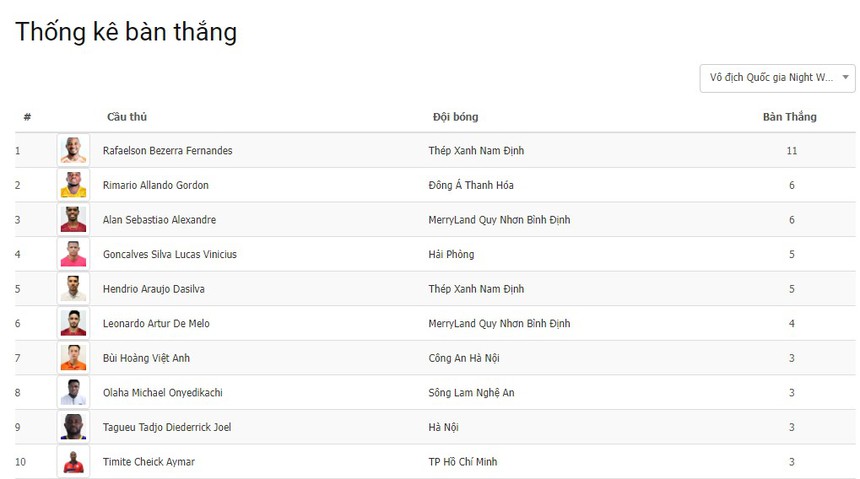Open player name Rafaelson Bezerra Fernandes
The image size is (860, 479).
(167, 151)
